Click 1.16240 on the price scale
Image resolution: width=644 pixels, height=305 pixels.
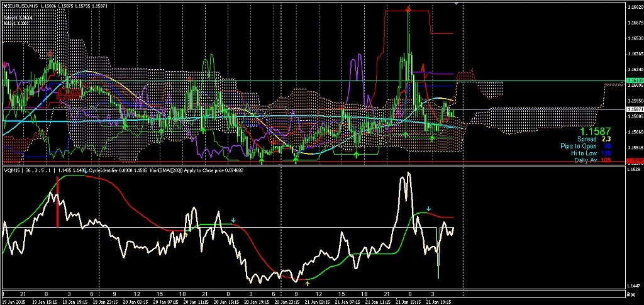[635, 69]
